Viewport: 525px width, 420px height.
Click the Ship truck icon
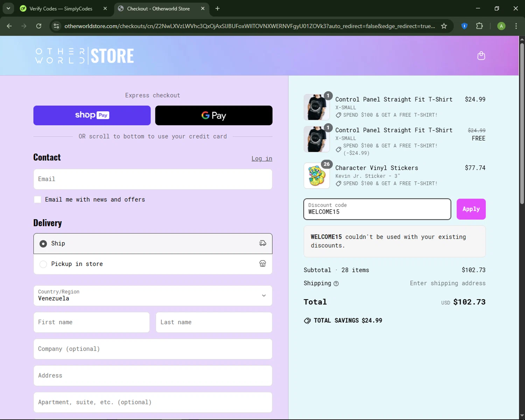pyautogui.click(x=262, y=243)
